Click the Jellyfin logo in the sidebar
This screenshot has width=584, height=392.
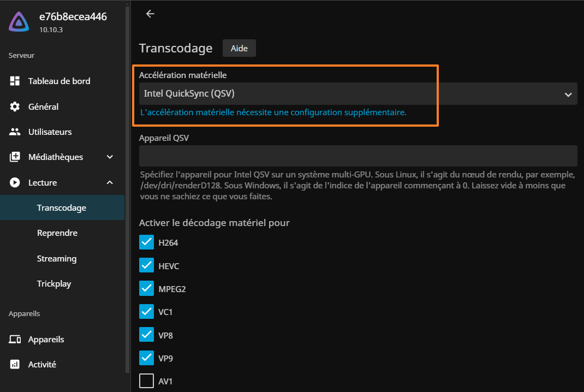click(18, 22)
